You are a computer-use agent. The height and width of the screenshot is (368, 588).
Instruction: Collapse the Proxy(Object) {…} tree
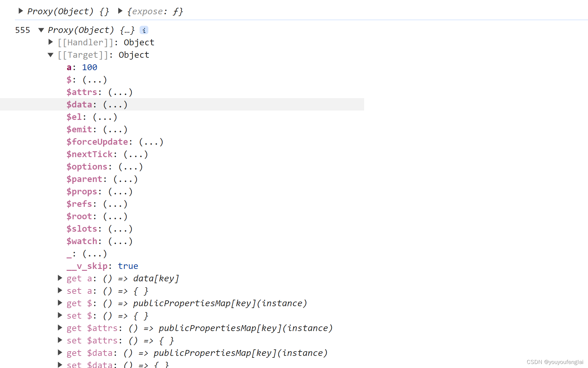(41, 30)
